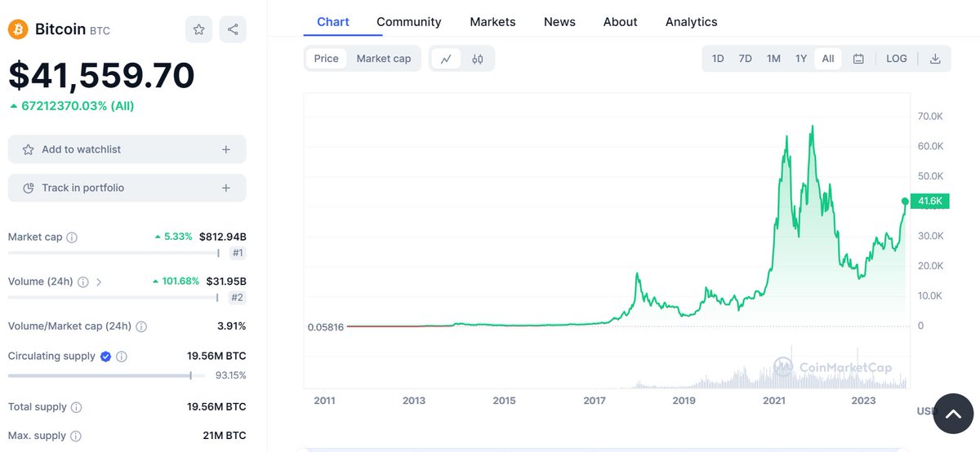The image size is (980, 452).
Task: Set chart range to 1M
Action: [773, 59]
